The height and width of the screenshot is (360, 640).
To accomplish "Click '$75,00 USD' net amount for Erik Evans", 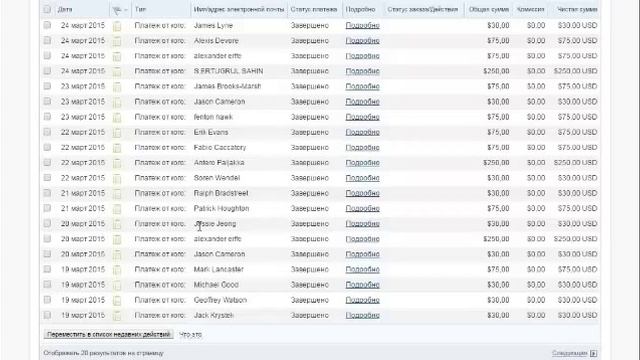I will pos(577,132).
